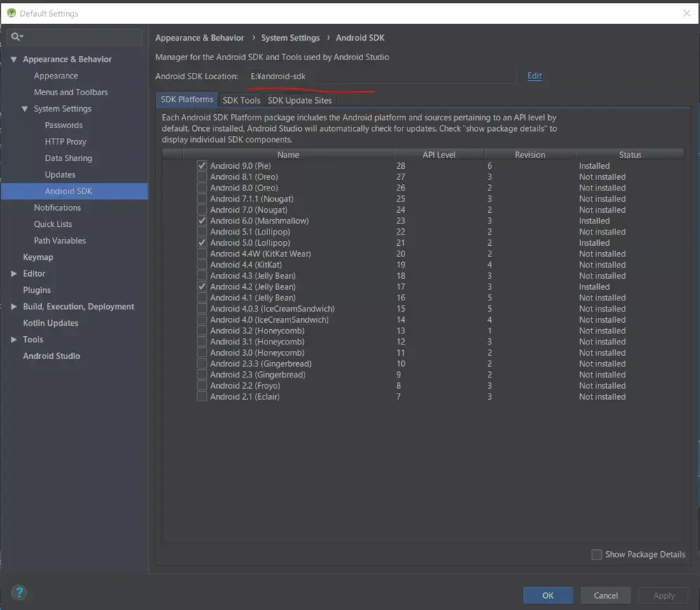Image resolution: width=700 pixels, height=610 pixels.
Task: Click the Edit link for SDK location
Action: (x=534, y=76)
